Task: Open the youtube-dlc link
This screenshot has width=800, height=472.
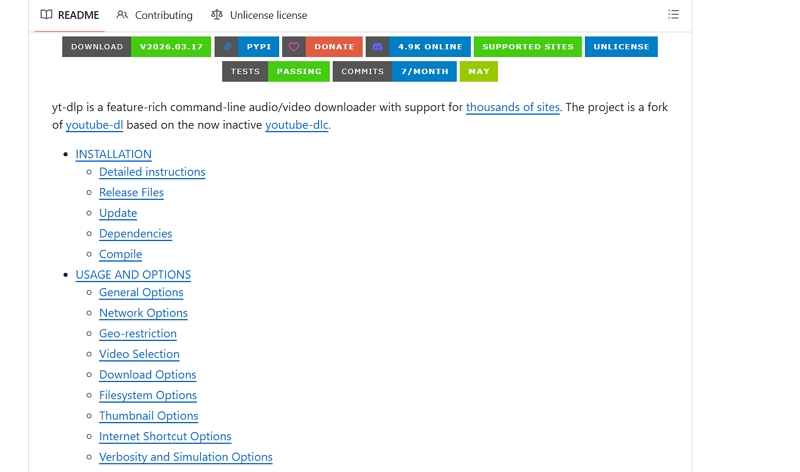Action: tap(296, 125)
